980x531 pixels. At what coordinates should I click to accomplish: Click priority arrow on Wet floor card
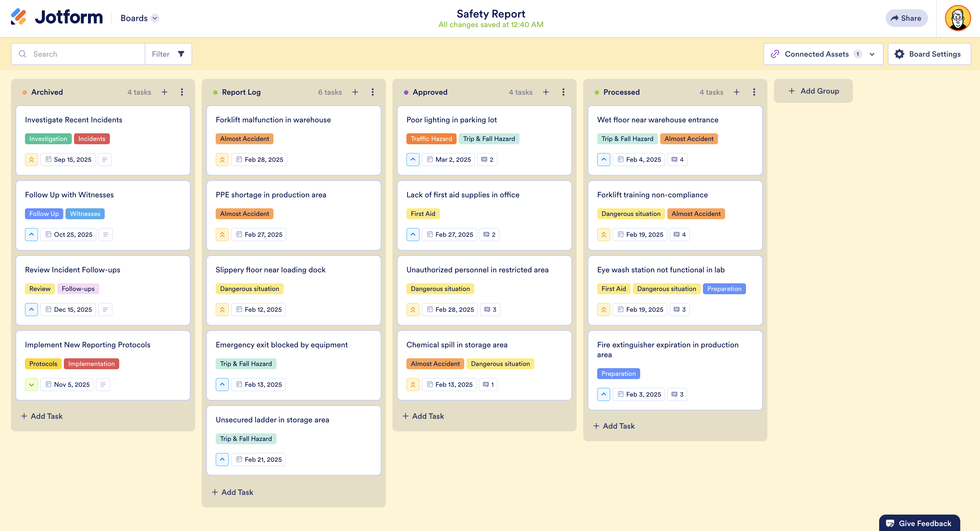tap(603, 160)
